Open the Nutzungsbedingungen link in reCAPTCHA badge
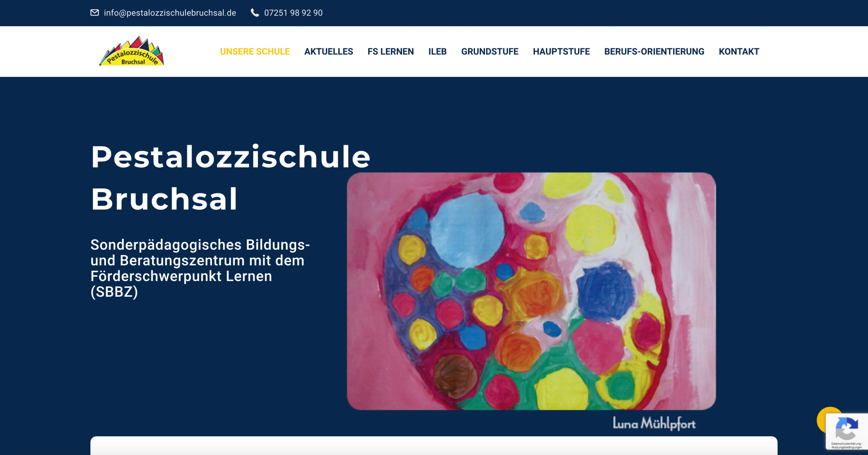Viewport: 868px width, 455px height. [846, 447]
